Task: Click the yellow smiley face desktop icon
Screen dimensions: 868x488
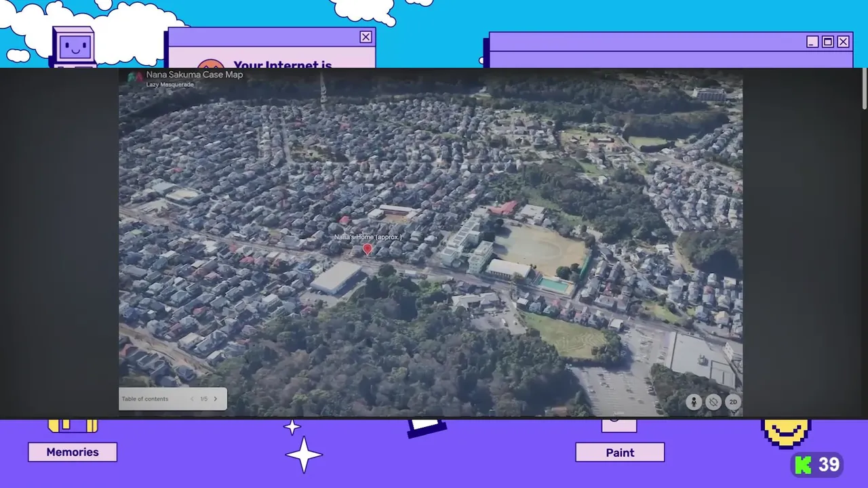Action: click(x=786, y=434)
